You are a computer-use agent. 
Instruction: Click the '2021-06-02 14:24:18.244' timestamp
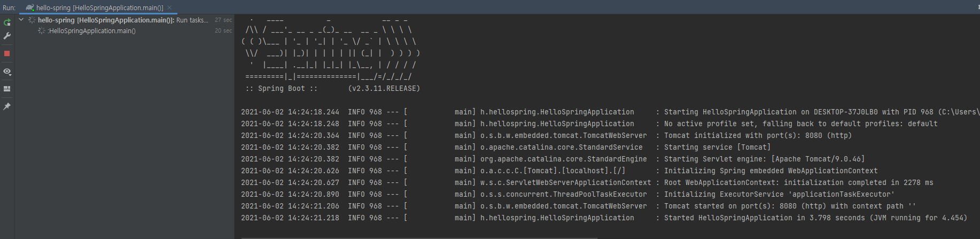290,112
